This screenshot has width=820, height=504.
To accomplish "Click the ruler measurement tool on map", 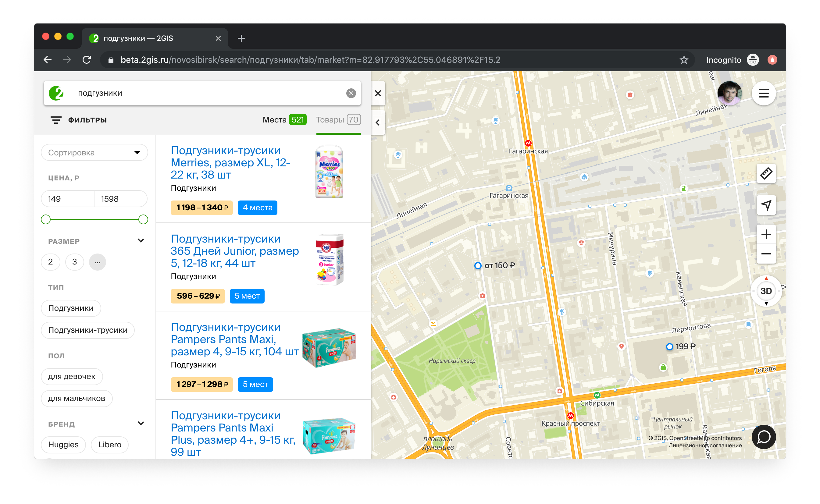I will pyautogui.click(x=766, y=173).
